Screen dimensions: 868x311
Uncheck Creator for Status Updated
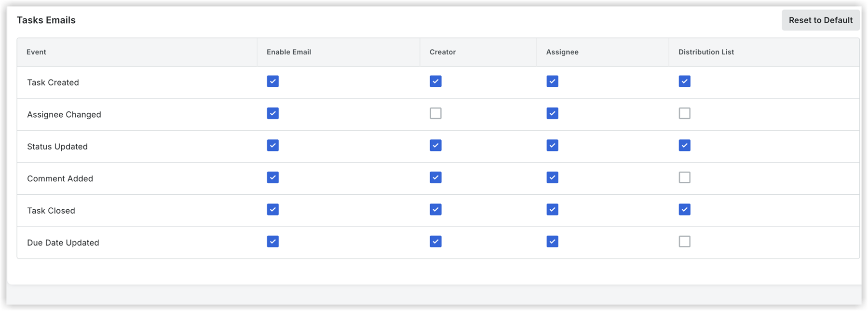point(435,146)
